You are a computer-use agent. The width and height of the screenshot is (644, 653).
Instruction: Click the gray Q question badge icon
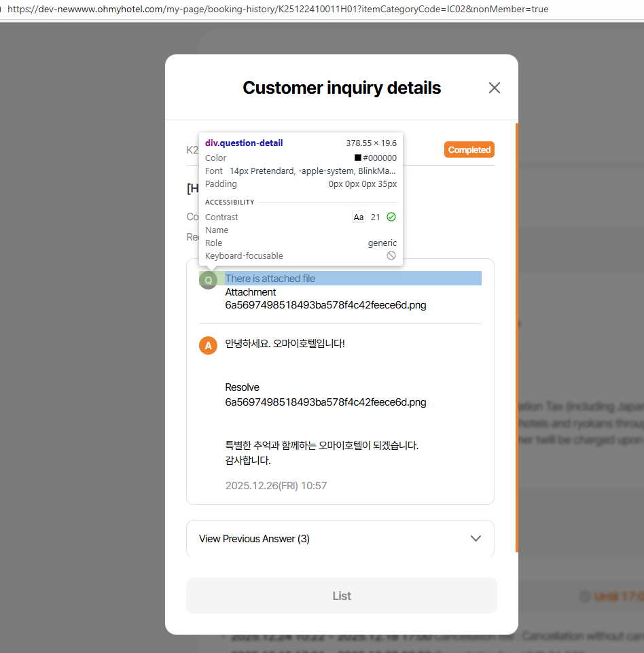[x=208, y=280]
